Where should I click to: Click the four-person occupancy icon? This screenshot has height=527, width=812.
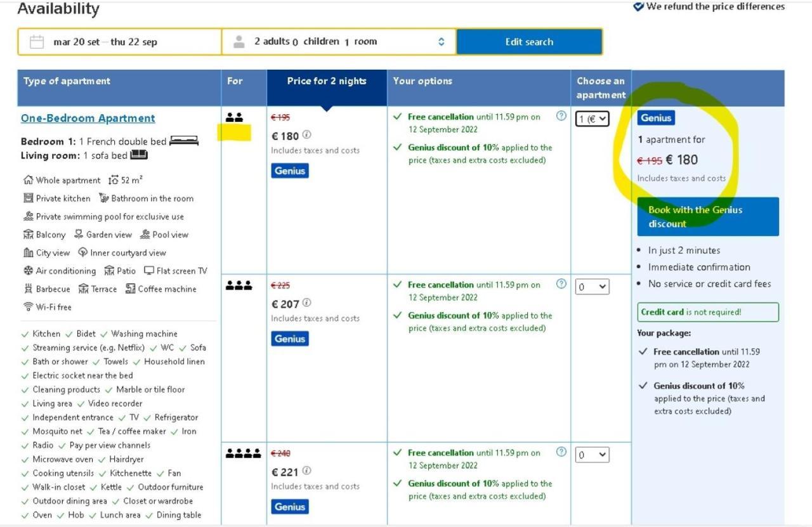click(243, 453)
